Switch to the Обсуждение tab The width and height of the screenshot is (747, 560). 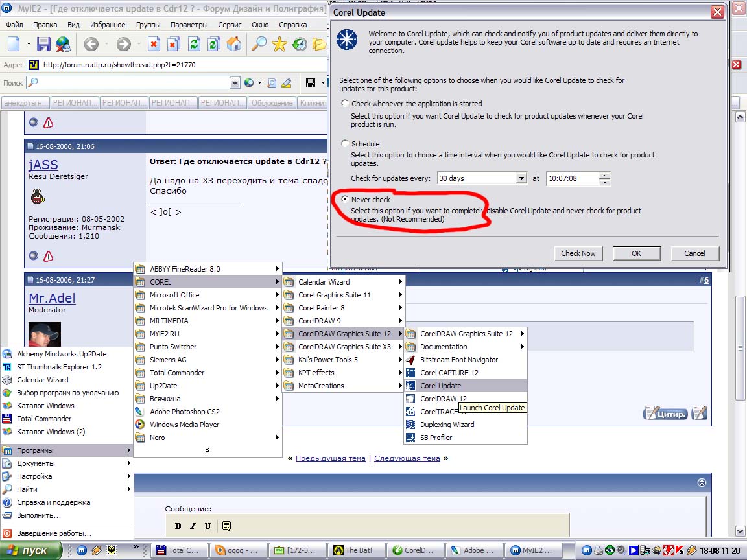coord(272,103)
